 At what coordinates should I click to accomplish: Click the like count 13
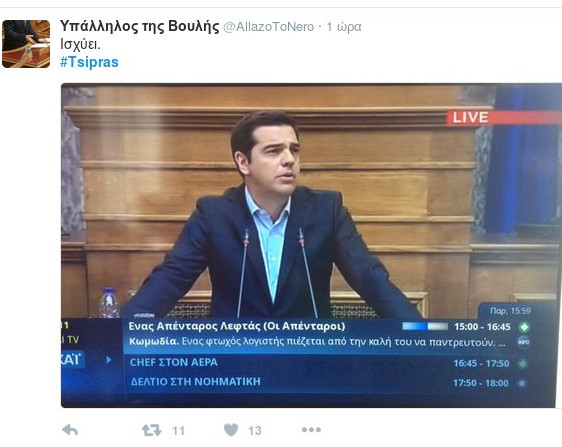tap(254, 430)
